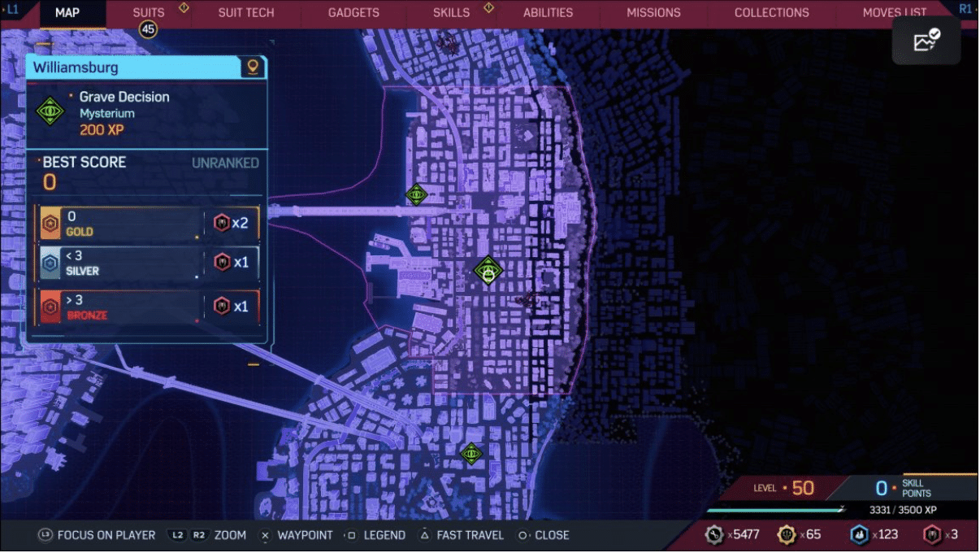The width and height of the screenshot is (980, 553).
Task: Click the x123 city tokens count
Action: [885, 534]
